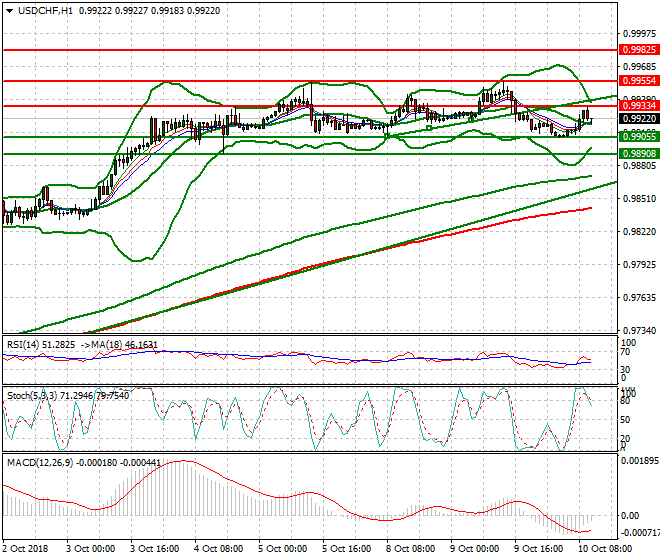Select the RSI 30 level label
Image resolution: width=660 pixels, height=560 pixels.
[x=625, y=369]
